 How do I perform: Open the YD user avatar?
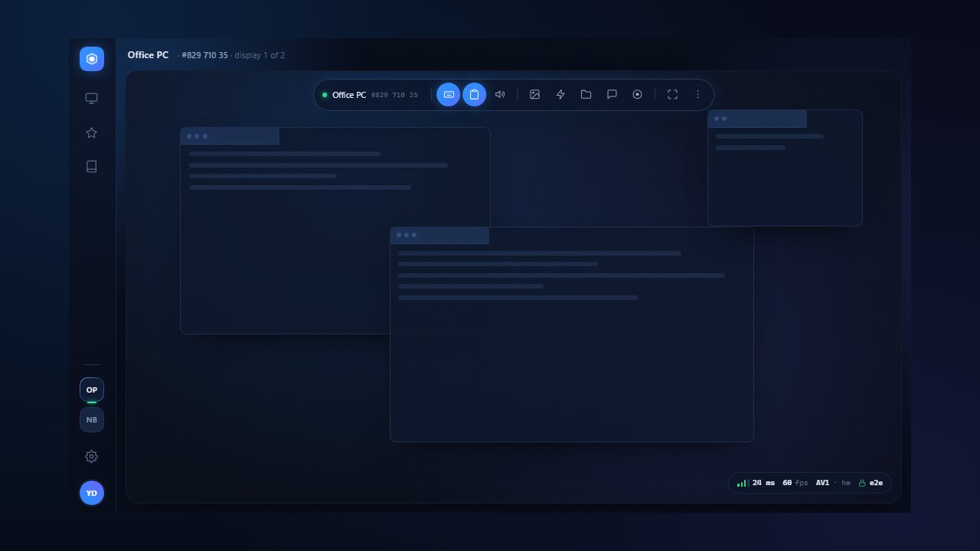[x=92, y=493]
